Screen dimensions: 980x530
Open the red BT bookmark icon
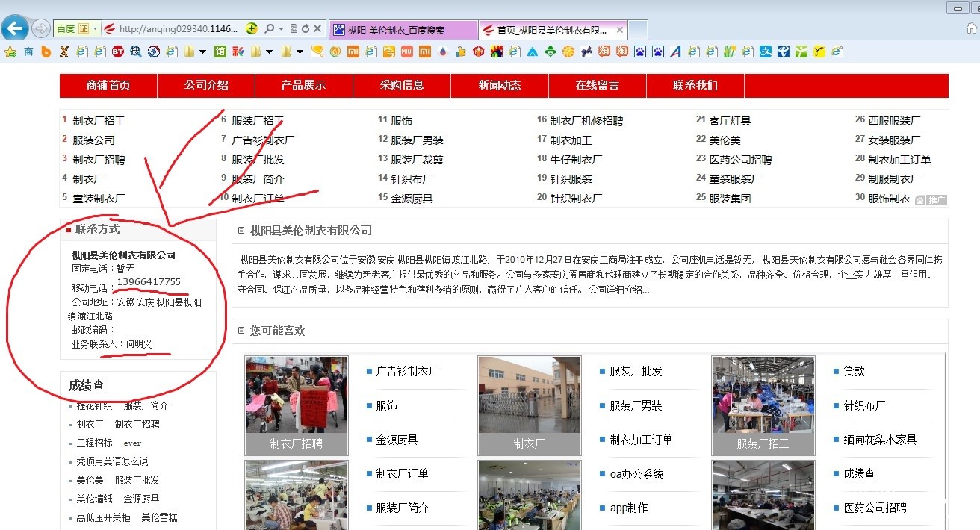click(117, 52)
